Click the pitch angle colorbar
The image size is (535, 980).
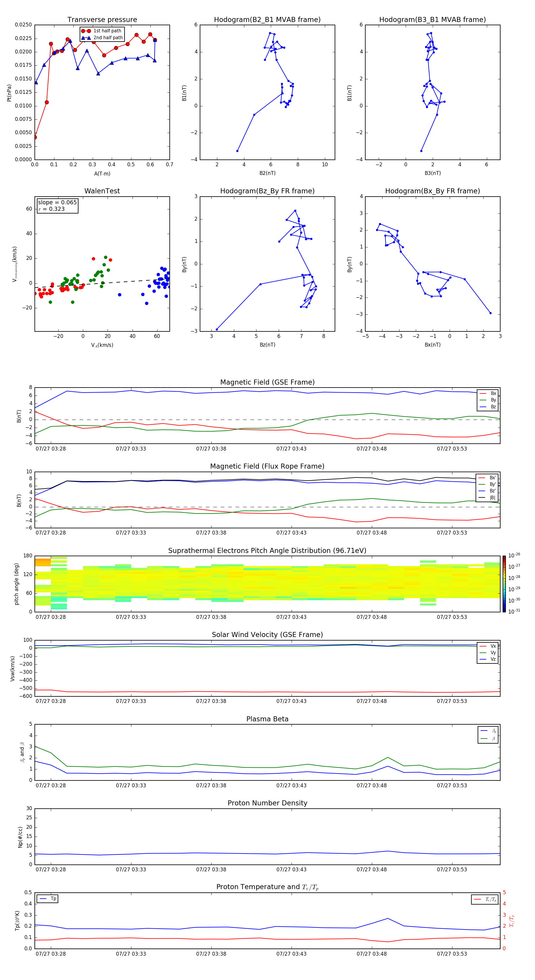[x=504, y=584]
